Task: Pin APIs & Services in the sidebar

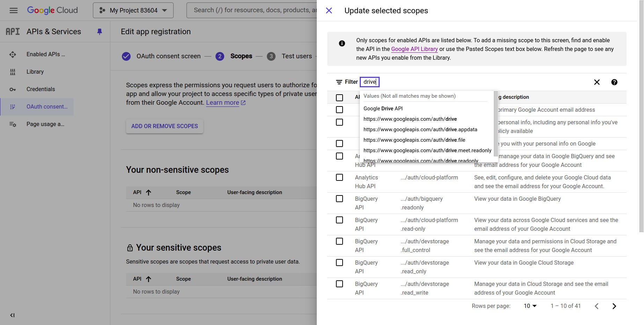Action: click(100, 31)
